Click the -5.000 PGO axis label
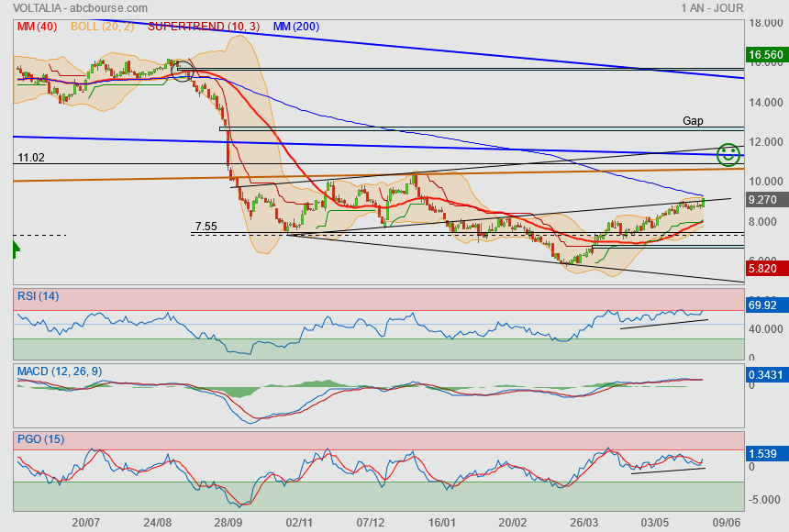This screenshot has width=789, height=532. 766,500
